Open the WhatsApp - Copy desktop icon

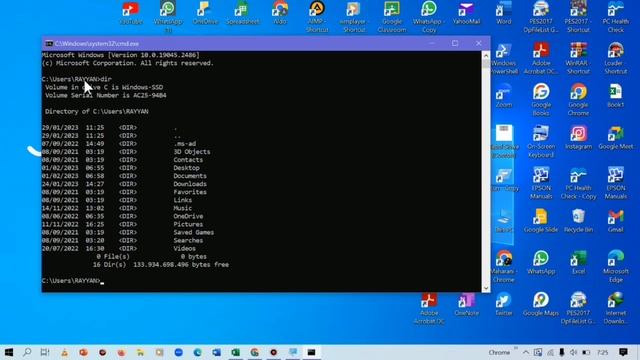click(x=429, y=17)
